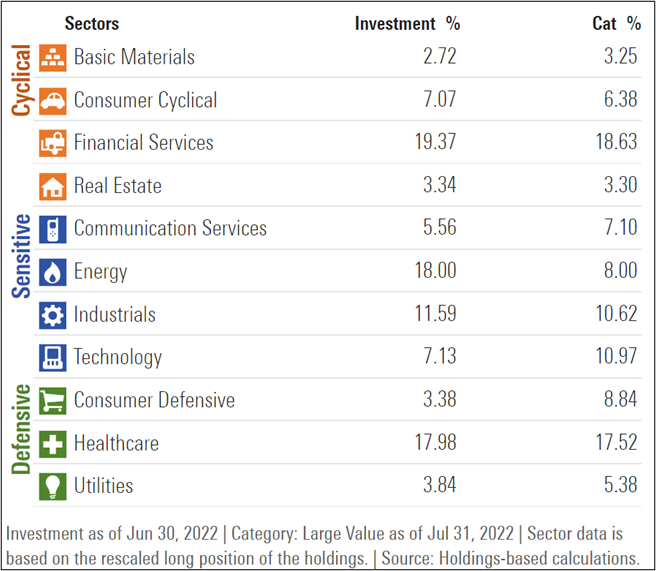This screenshot has width=656, height=571.
Task: Click the Communication Services phone icon
Action: click(x=52, y=229)
